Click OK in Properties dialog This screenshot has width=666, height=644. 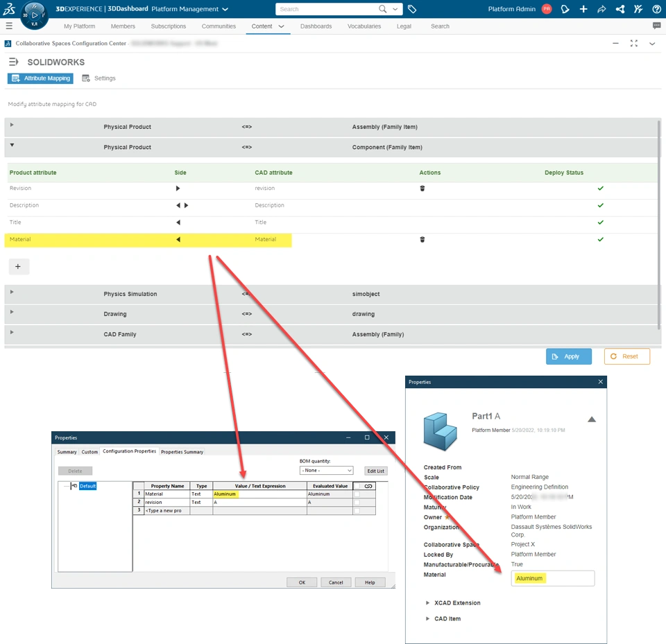pos(302,582)
